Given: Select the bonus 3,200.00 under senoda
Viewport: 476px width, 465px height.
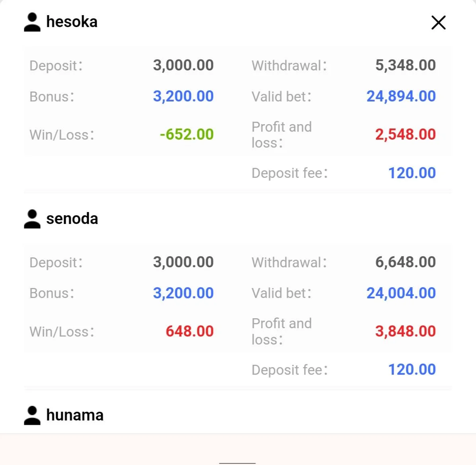Looking at the screenshot, I should point(183,293).
